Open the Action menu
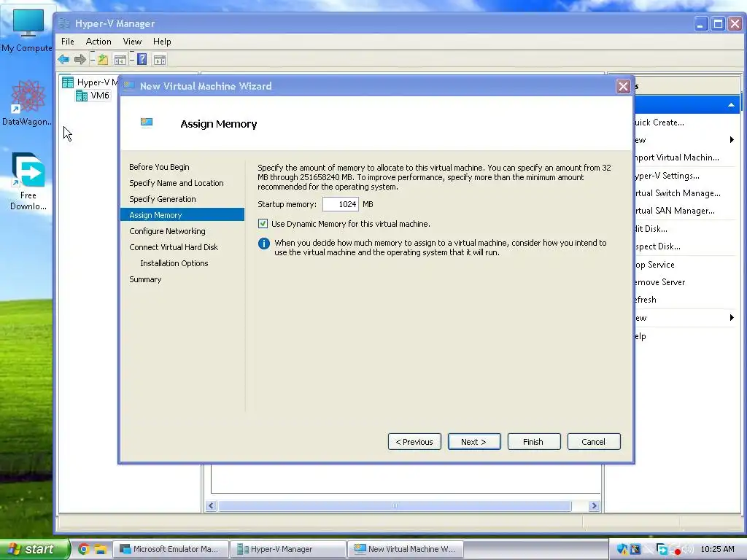Image resolution: width=747 pixels, height=560 pixels. (x=98, y=42)
